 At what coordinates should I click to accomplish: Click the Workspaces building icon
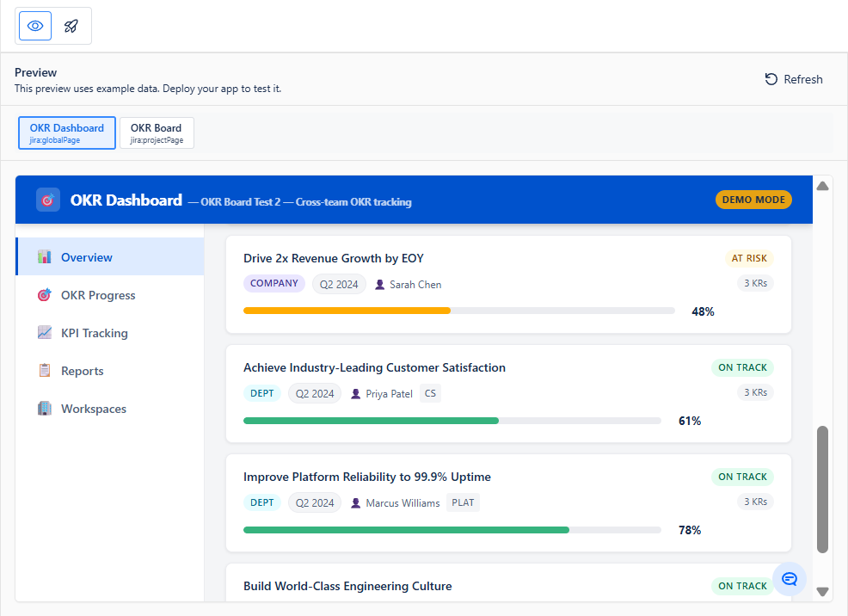(x=45, y=409)
